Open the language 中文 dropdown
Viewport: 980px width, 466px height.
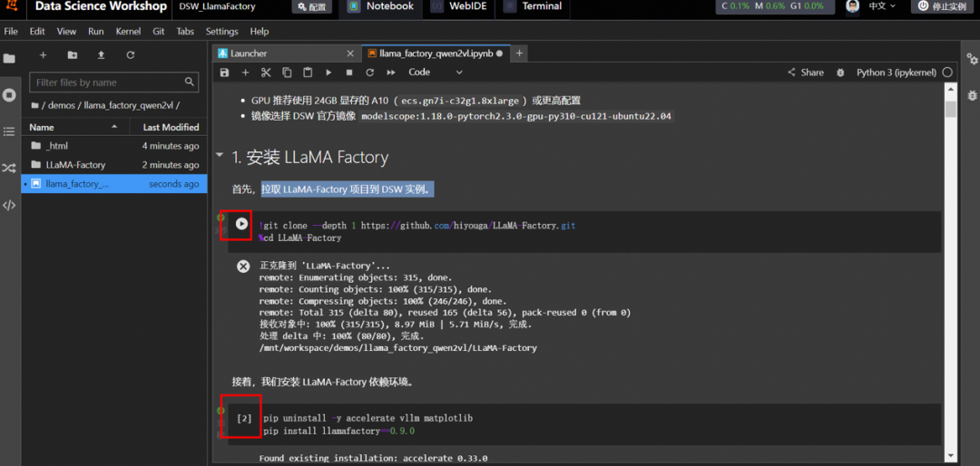(x=882, y=6)
